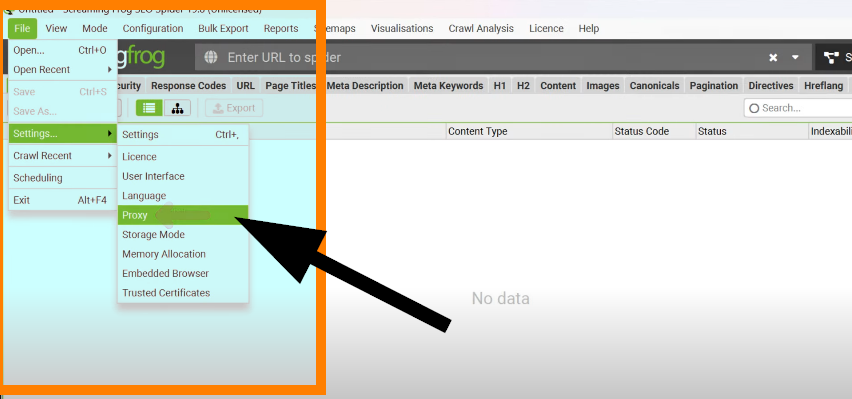852x399 pixels.
Task: Switch to the H1 tab
Action: [x=500, y=85]
